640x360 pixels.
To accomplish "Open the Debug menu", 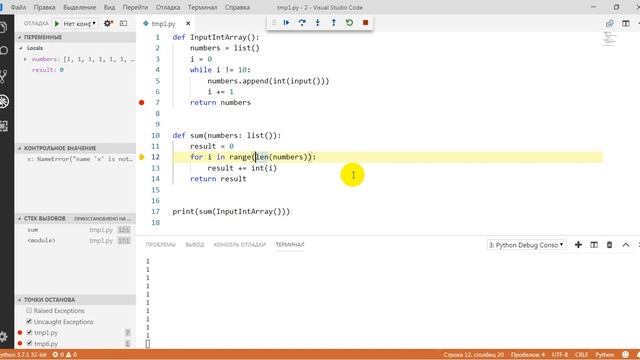I will (168, 7).
